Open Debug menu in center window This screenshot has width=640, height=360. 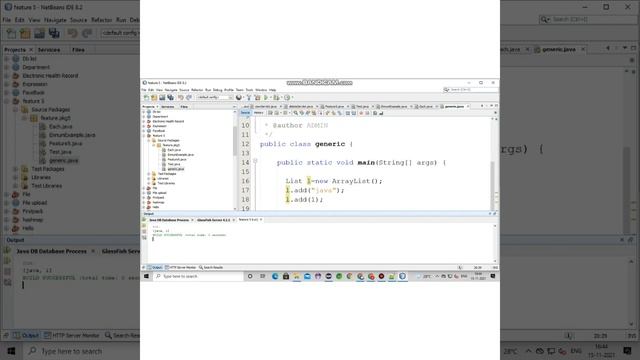[x=218, y=90]
